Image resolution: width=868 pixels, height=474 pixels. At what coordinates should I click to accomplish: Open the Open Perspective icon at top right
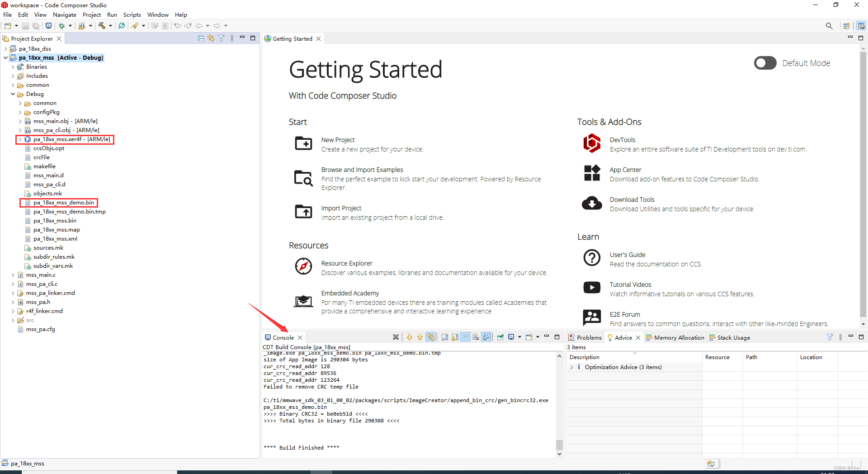click(x=847, y=26)
